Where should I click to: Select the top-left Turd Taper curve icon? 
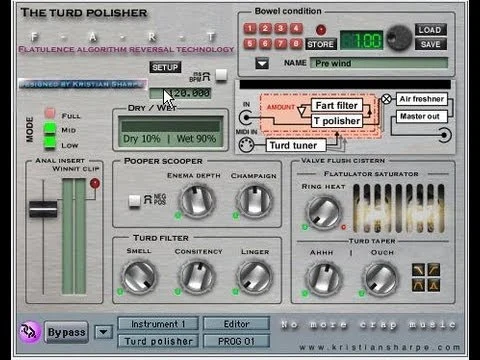[x=418, y=269]
